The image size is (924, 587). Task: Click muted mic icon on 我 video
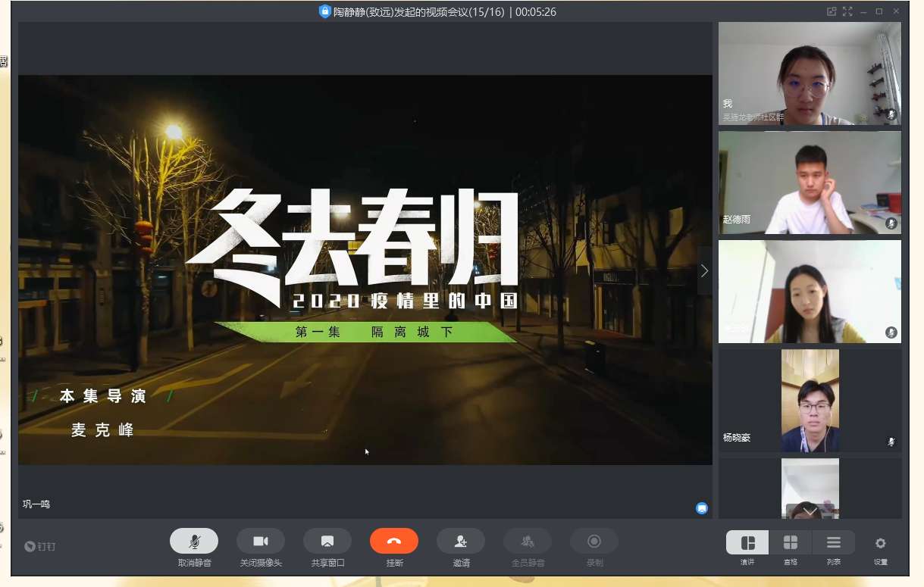click(891, 114)
